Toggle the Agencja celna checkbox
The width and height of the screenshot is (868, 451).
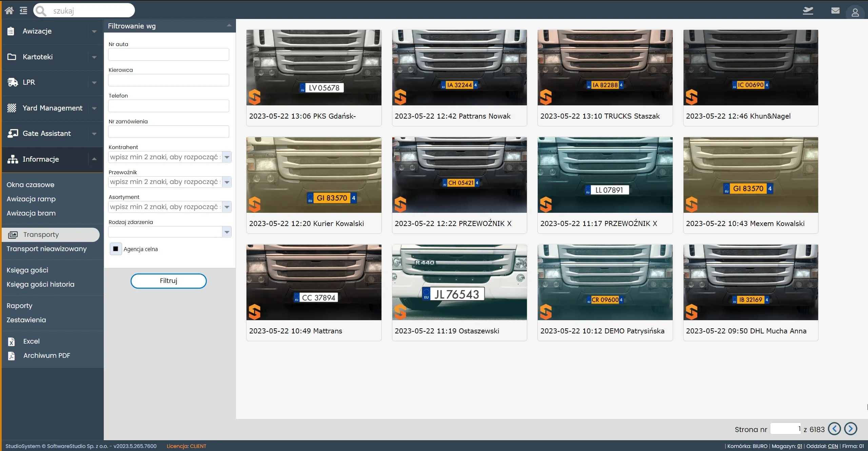(x=116, y=249)
